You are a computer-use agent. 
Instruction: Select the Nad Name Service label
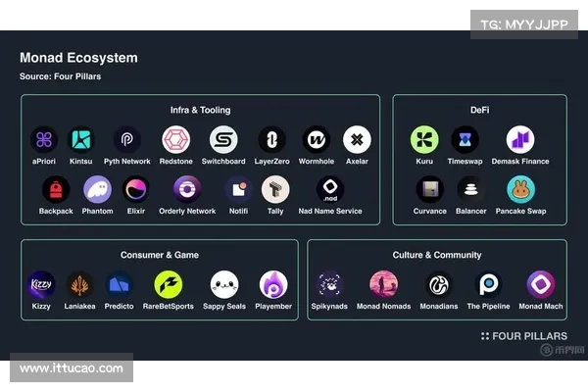pos(330,212)
